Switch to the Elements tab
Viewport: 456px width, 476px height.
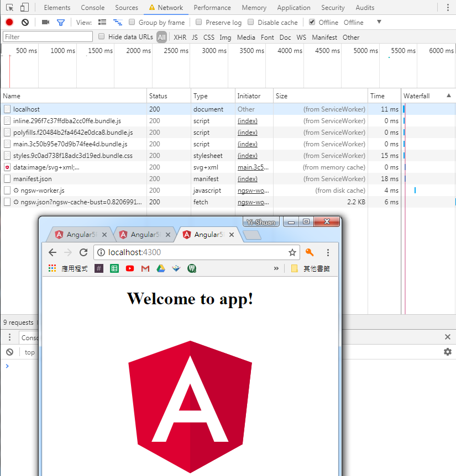(57, 8)
